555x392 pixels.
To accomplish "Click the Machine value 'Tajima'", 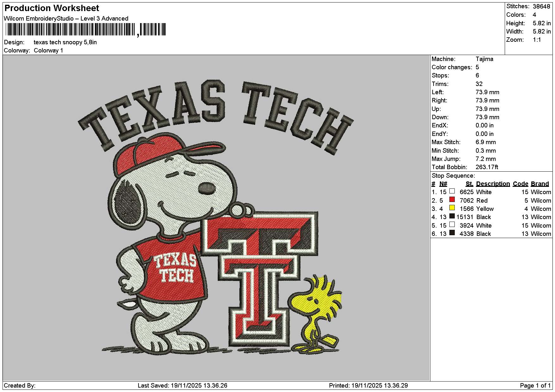I will point(484,59).
